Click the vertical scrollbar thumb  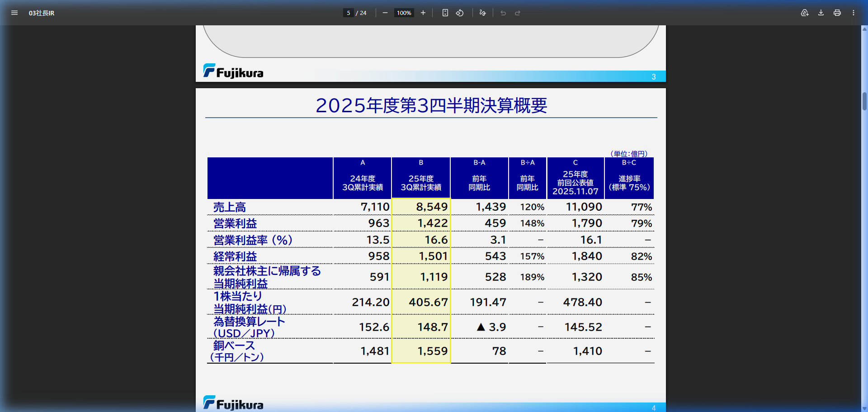864,101
